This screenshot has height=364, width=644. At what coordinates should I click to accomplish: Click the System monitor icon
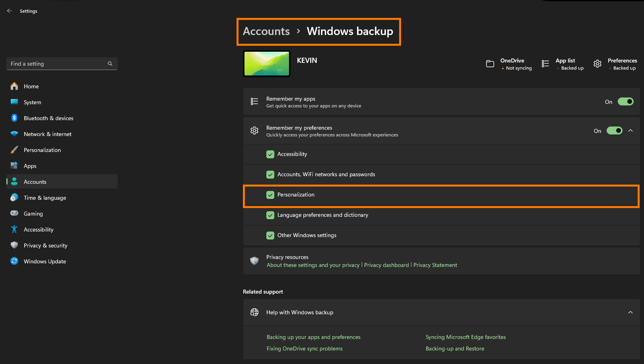(x=14, y=102)
